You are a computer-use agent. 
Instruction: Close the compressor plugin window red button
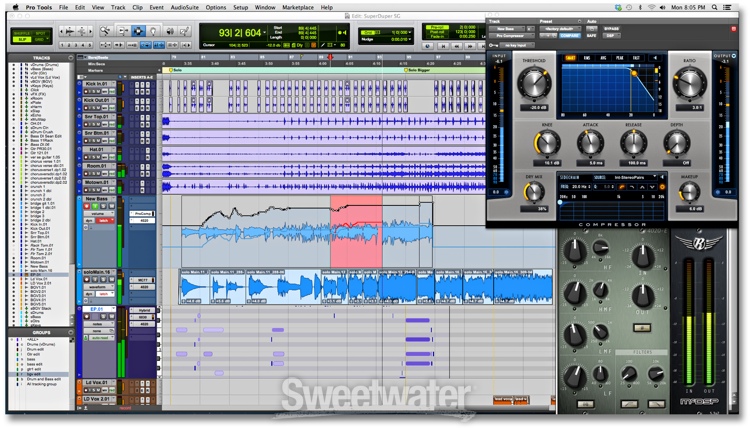click(734, 29)
